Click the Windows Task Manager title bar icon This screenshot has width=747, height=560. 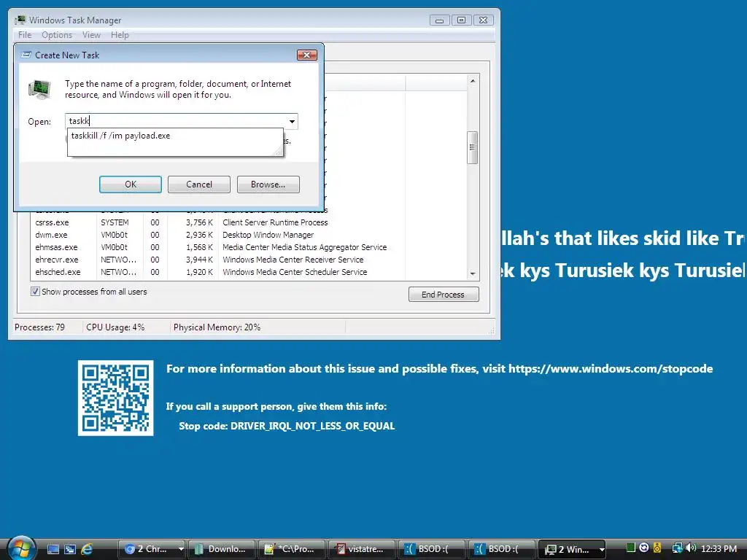pos(20,20)
